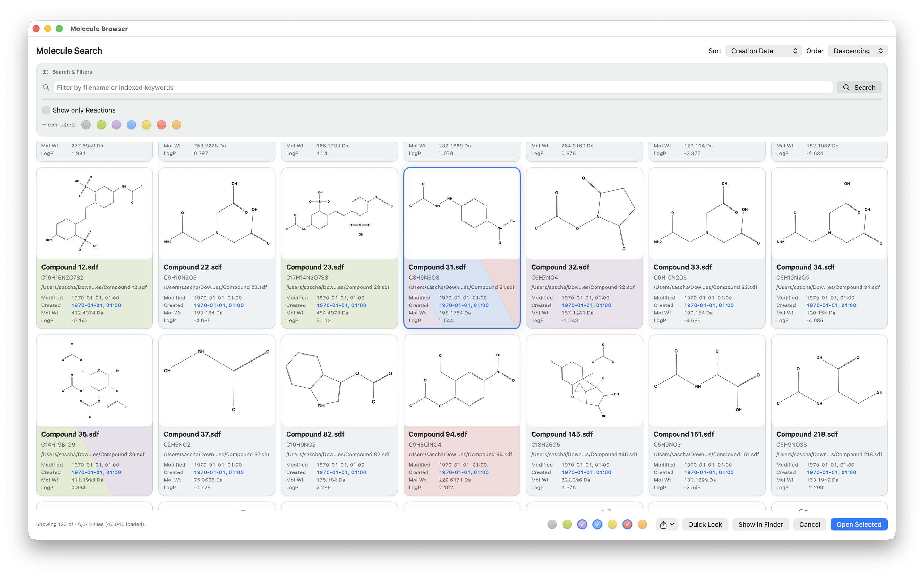Select the Compound 82.sdf molecule card

tap(339, 415)
